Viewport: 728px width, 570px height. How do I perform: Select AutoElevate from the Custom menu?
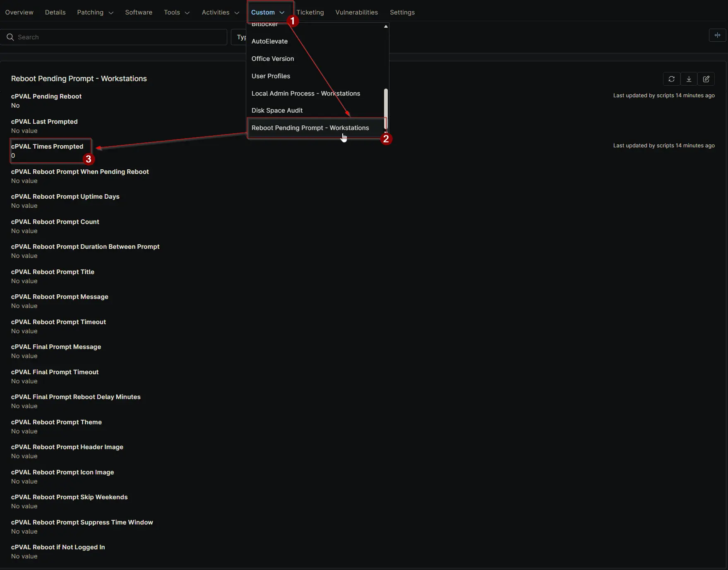[x=269, y=41]
